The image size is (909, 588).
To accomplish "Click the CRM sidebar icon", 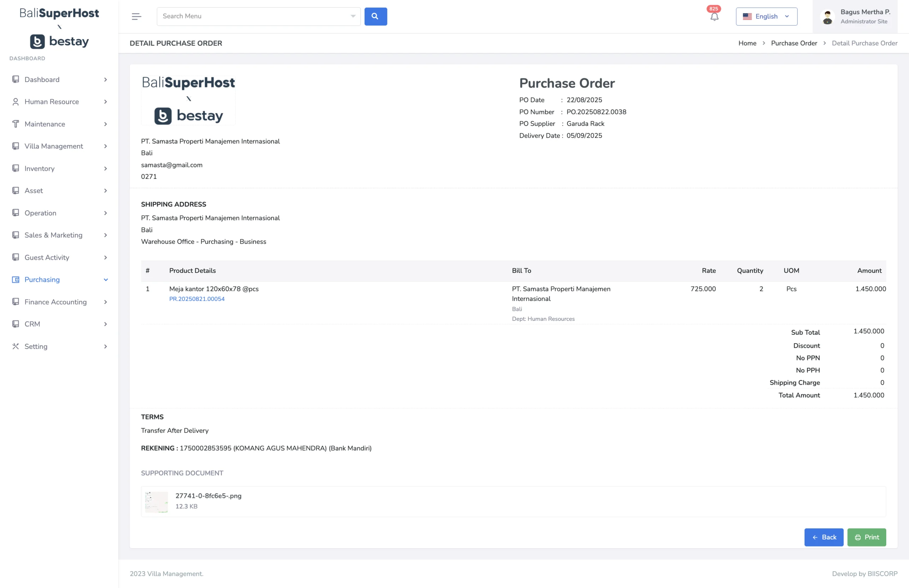I will (16, 324).
